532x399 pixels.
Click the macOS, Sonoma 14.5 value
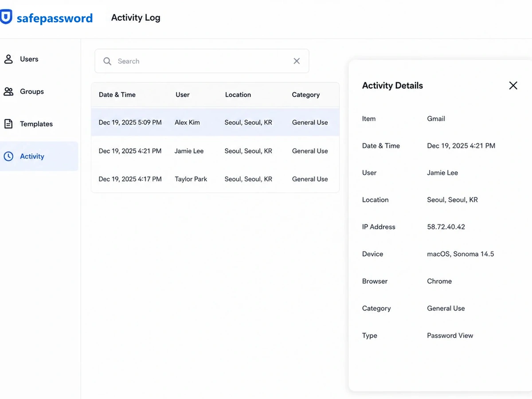[460, 254]
